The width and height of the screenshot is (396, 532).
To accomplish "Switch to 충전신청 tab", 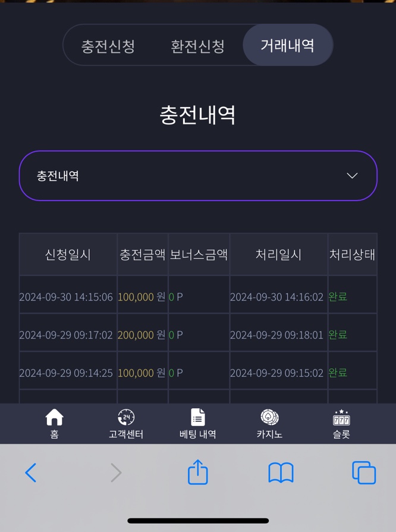I will pos(108,46).
